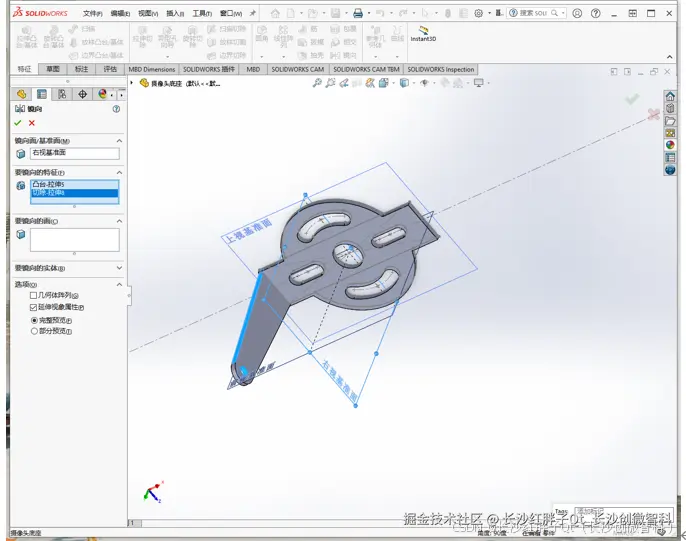Select the 部分预览 radio button

34,331
